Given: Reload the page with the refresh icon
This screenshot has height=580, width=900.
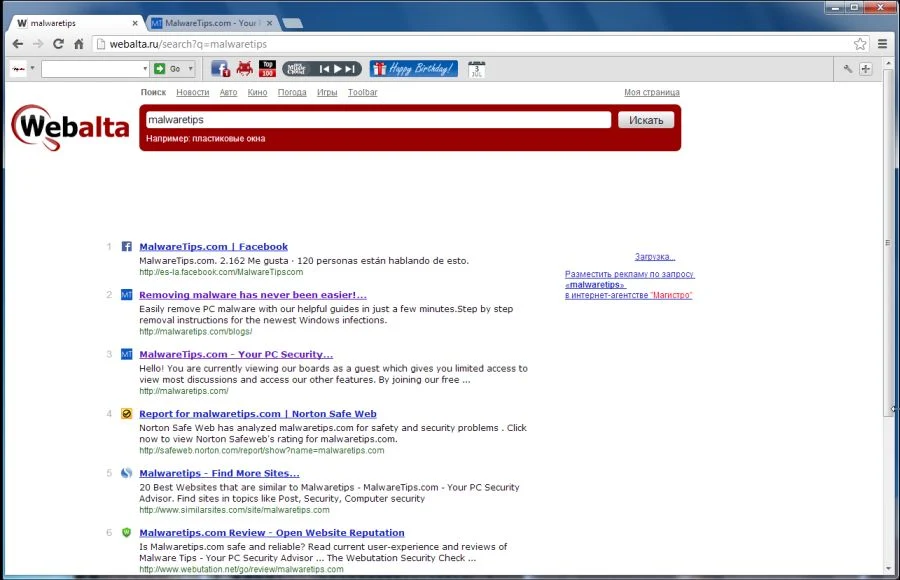Looking at the screenshot, I should click(x=58, y=44).
